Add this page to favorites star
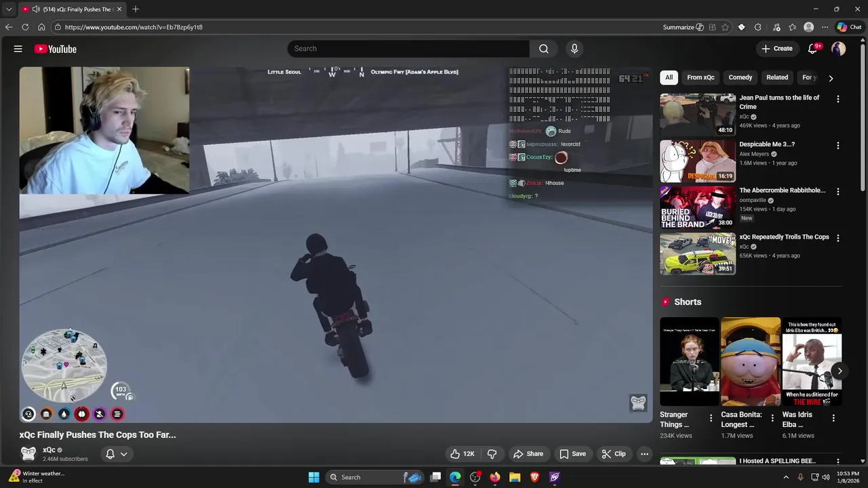 pyautogui.click(x=725, y=27)
